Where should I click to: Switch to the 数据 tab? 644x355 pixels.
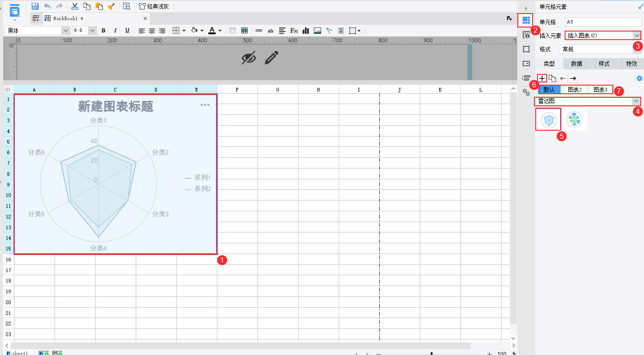577,64
